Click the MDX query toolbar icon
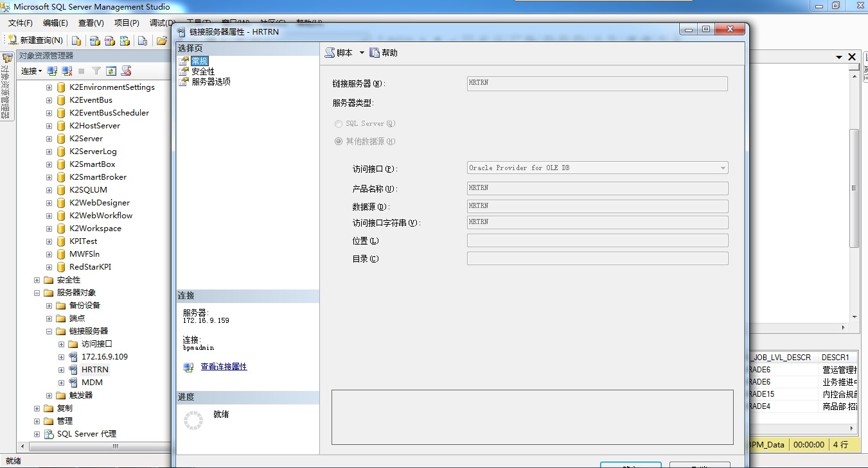Viewport: 868px width, 468px height. click(x=94, y=40)
